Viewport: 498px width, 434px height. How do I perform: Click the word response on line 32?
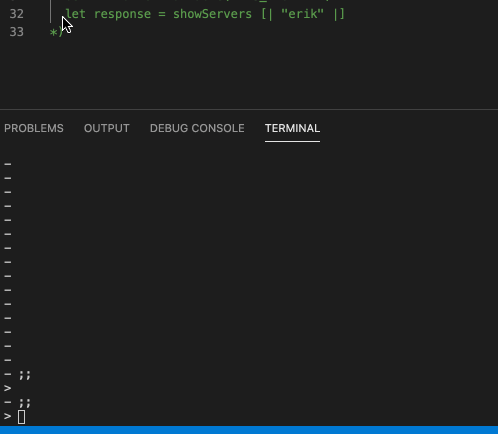[x=122, y=14]
